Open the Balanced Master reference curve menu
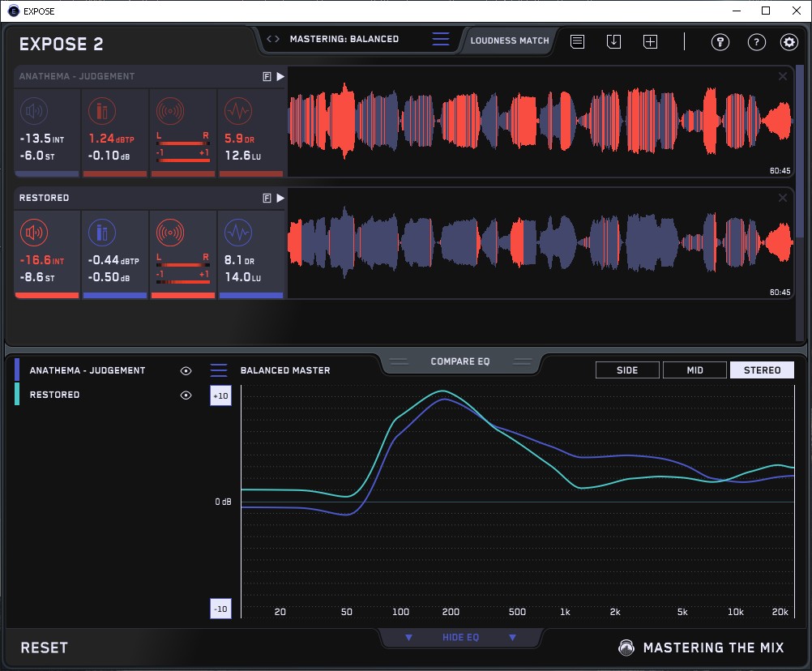The image size is (812, 671). click(x=219, y=370)
